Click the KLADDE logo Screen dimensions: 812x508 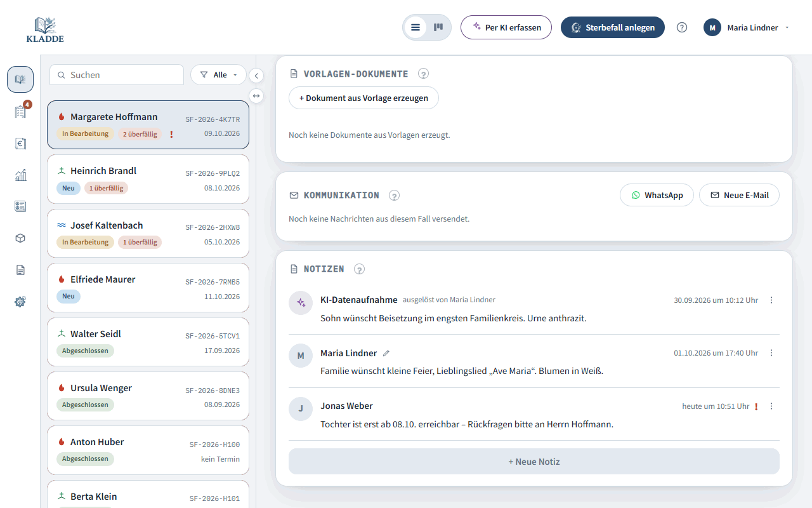pyautogui.click(x=45, y=29)
